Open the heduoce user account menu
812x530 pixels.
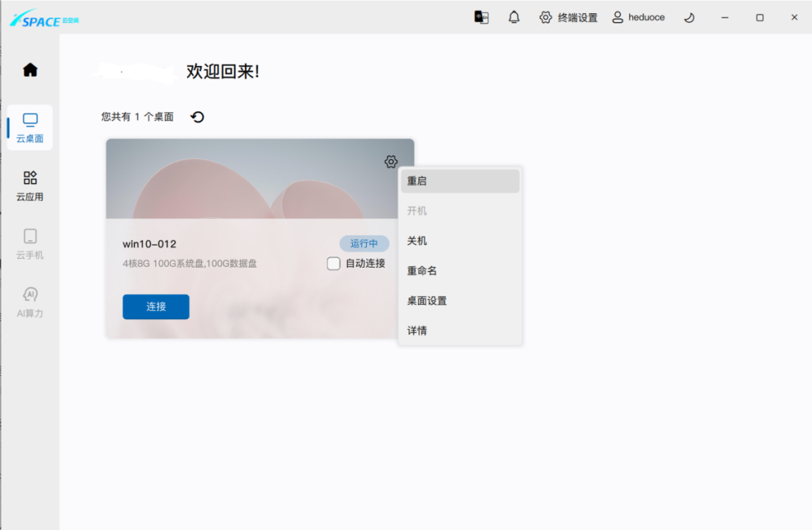click(x=638, y=18)
